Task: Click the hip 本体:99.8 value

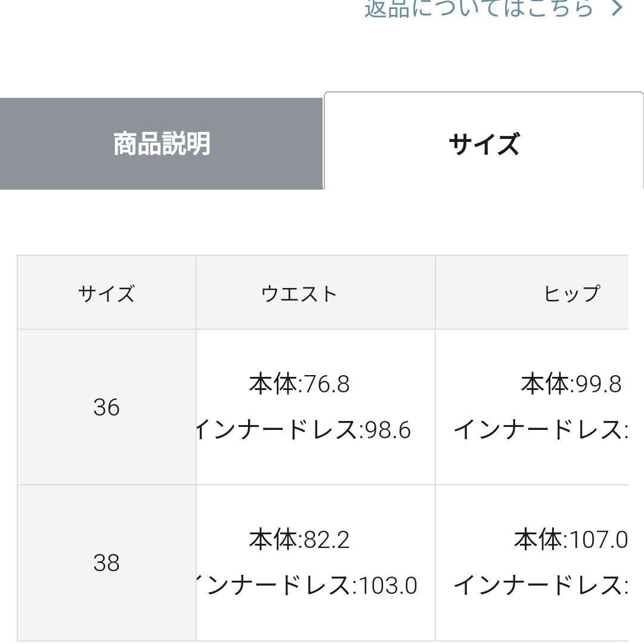Action: [x=571, y=384]
